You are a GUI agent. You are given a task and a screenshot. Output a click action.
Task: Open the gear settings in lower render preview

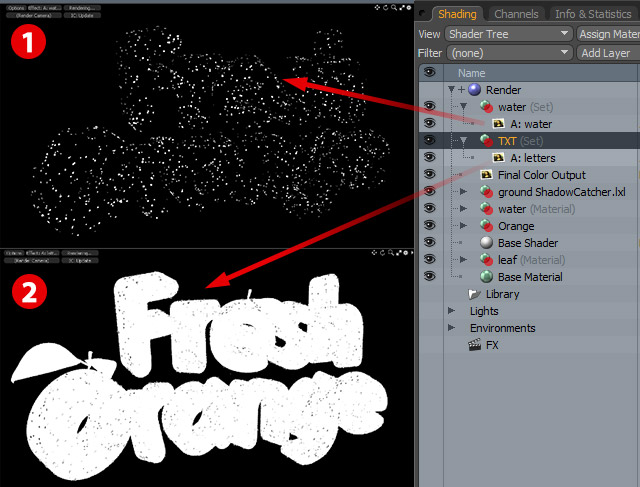pos(406,253)
